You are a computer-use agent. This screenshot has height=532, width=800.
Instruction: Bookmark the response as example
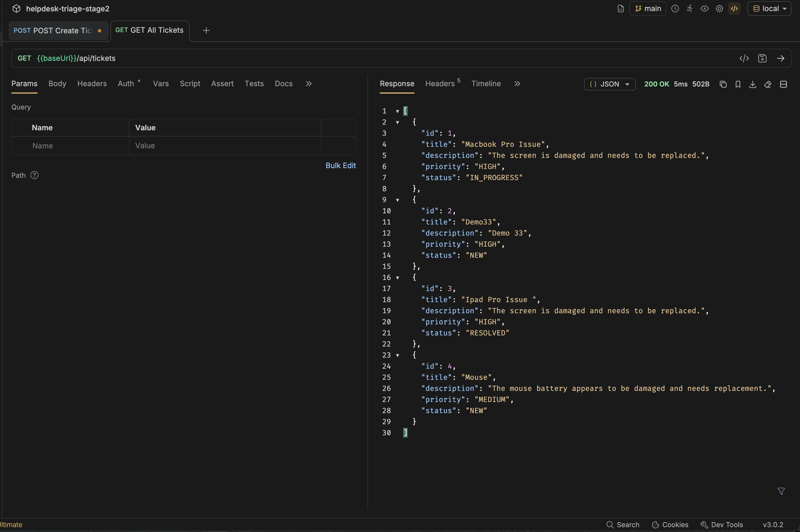pos(738,84)
